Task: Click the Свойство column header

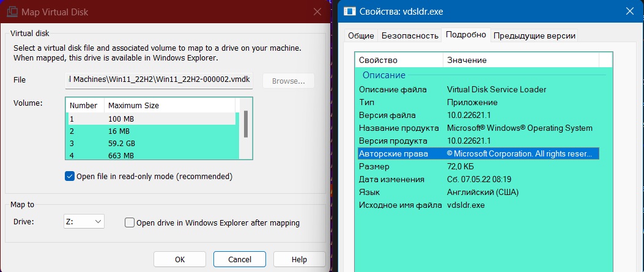Action: 399,60
